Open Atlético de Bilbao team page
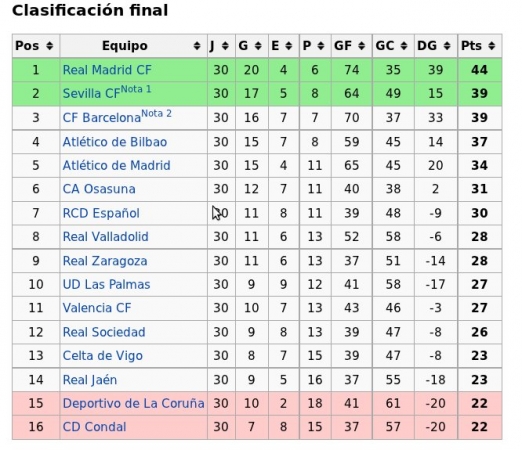The width and height of the screenshot is (522, 450). click(115, 142)
